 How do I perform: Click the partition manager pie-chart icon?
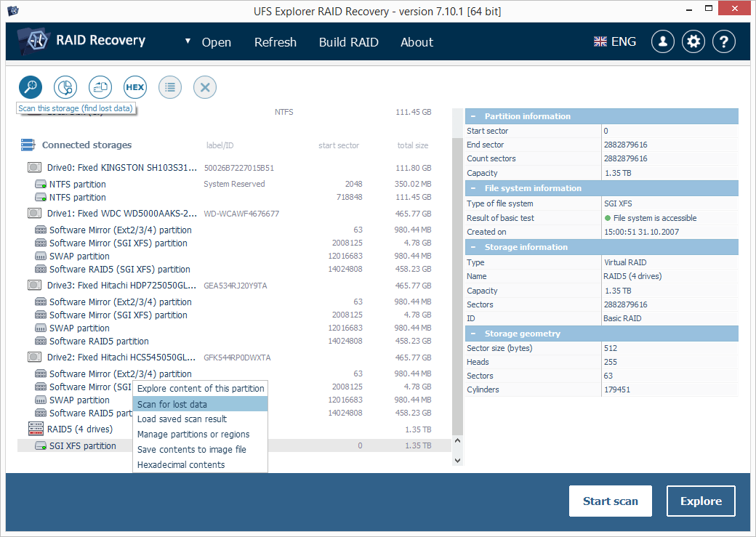click(65, 87)
